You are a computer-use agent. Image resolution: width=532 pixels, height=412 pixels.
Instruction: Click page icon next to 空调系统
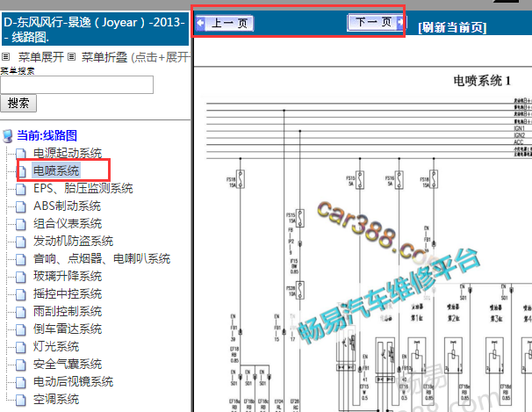tap(21, 400)
